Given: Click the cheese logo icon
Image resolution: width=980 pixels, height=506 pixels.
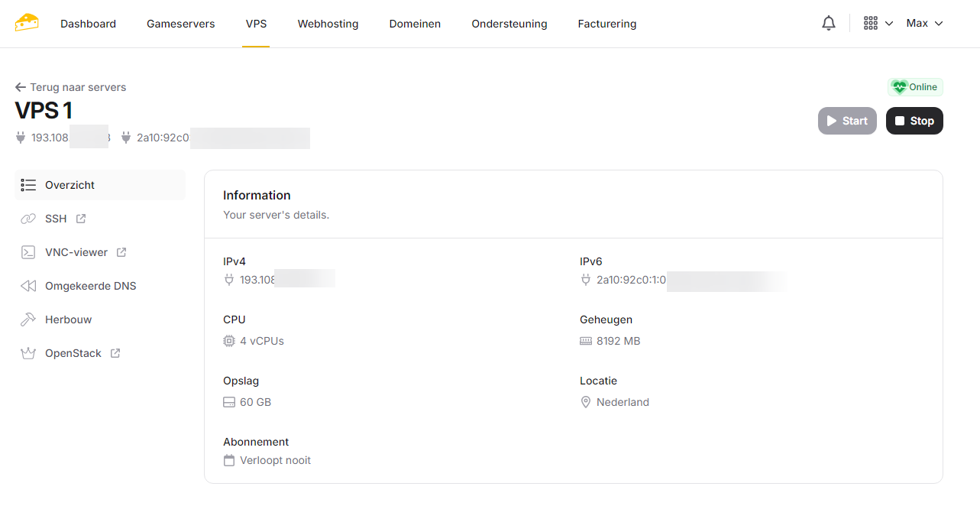Looking at the screenshot, I should click(x=27, y=23).
